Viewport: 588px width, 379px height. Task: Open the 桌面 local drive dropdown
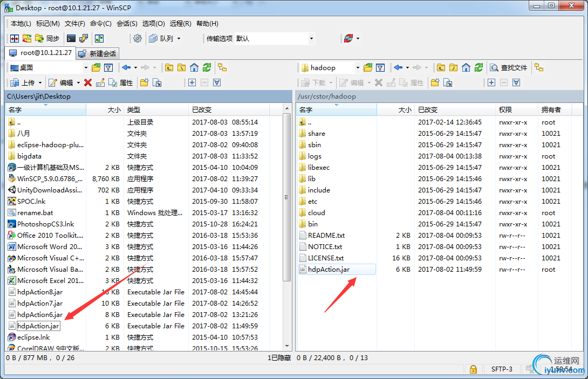[86, 68]
